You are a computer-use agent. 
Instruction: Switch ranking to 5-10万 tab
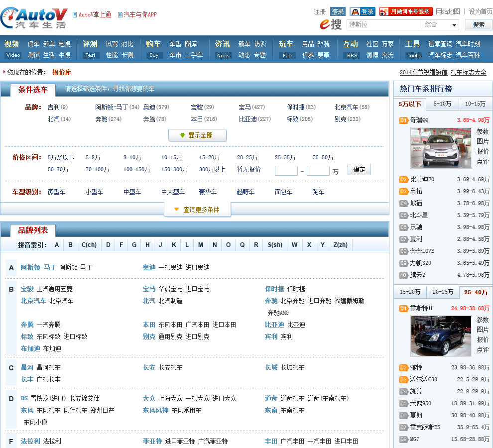point(442,104)
